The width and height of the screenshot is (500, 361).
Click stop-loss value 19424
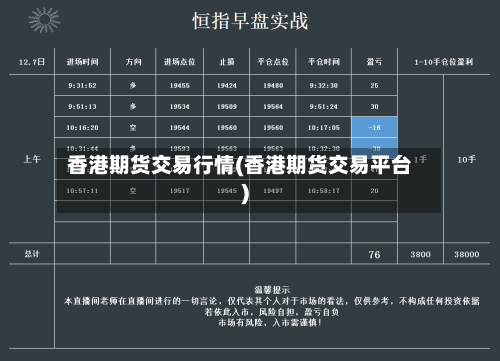(227, 86)
